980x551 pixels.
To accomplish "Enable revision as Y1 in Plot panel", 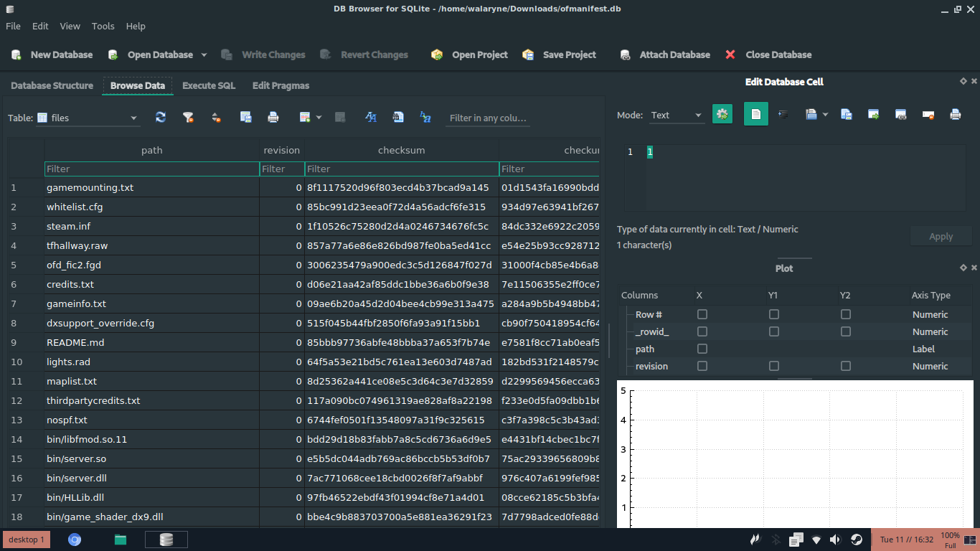I will point(773,366).
